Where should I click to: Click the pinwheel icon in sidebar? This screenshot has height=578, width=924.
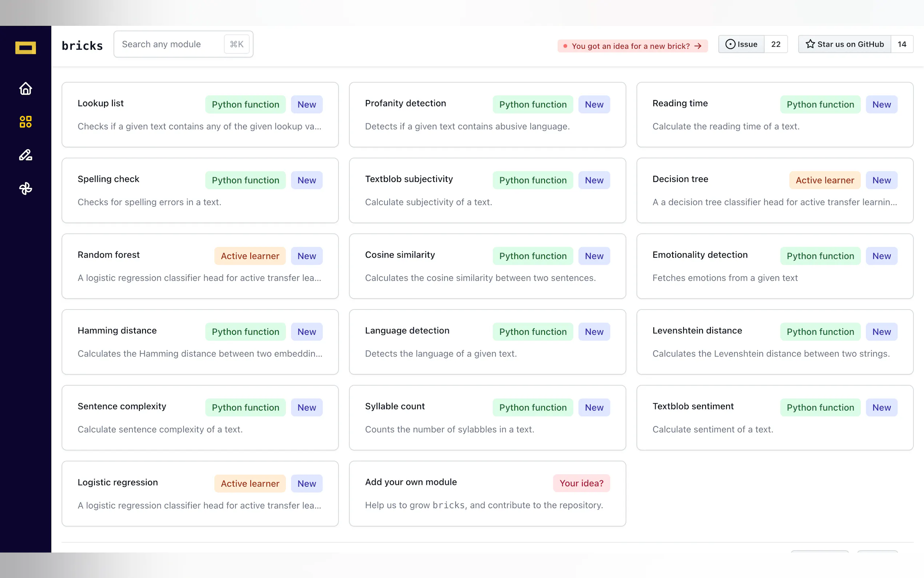click(25, 188)
